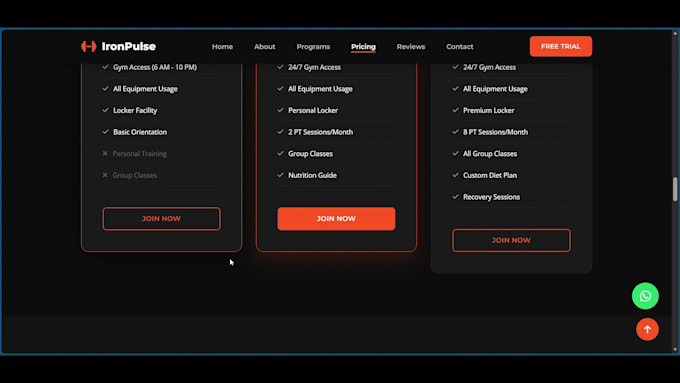Open the About nav link

coord(265,46)
